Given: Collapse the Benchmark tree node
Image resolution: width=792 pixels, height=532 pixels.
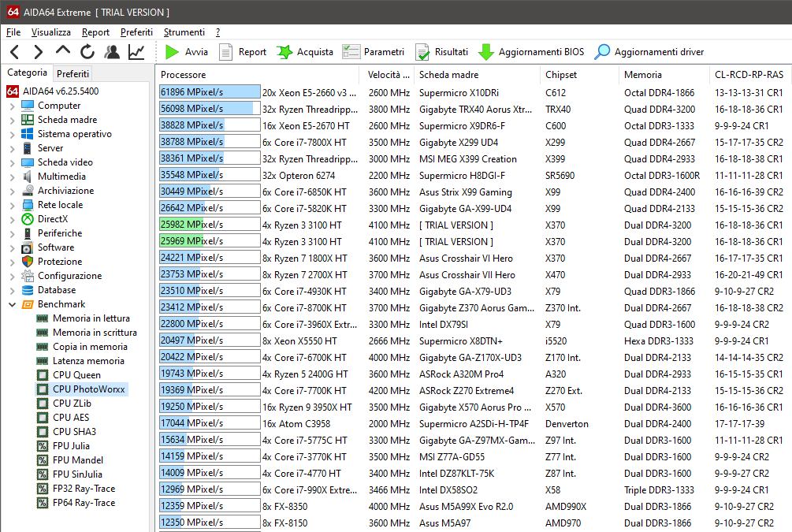Looking at the screenshot, I should [x=12, y=304].
